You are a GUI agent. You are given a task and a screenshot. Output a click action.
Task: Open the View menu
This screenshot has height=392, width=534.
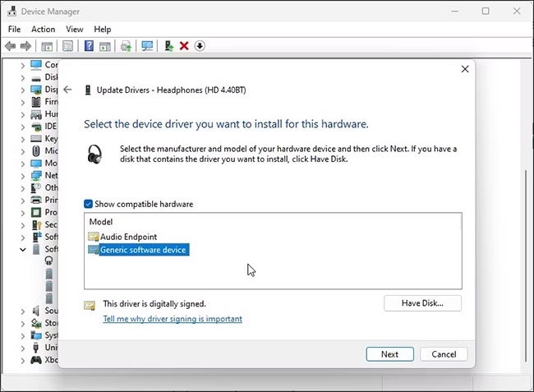[x=75, y=29]
